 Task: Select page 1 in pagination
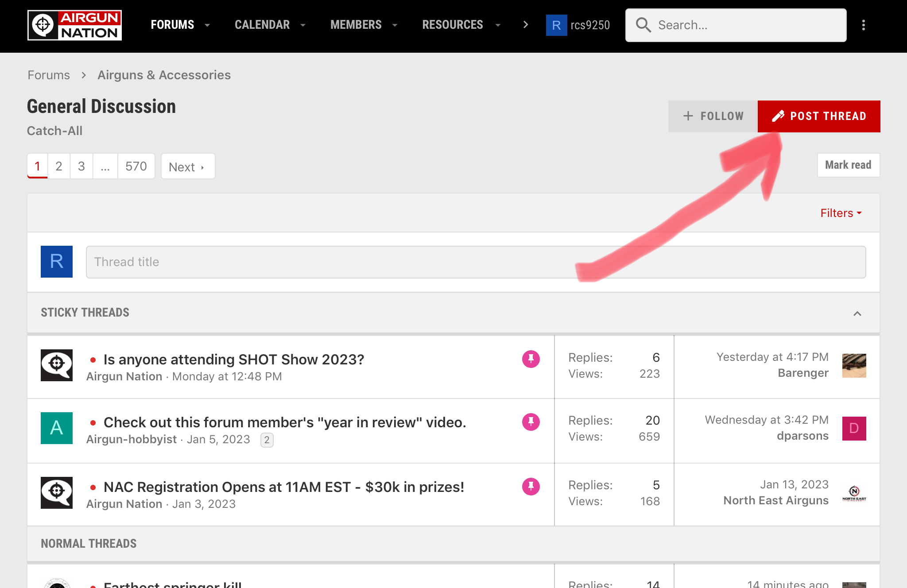coord(38,166)
